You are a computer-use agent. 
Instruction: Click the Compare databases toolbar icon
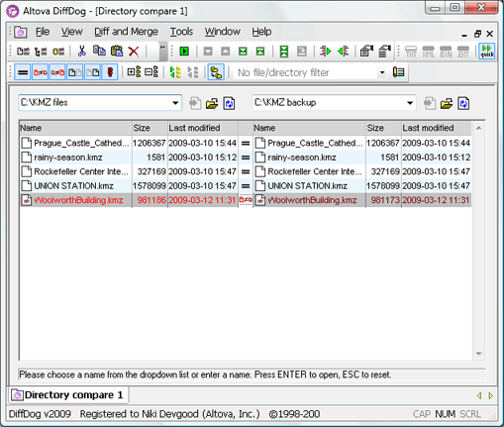(58, 52)
